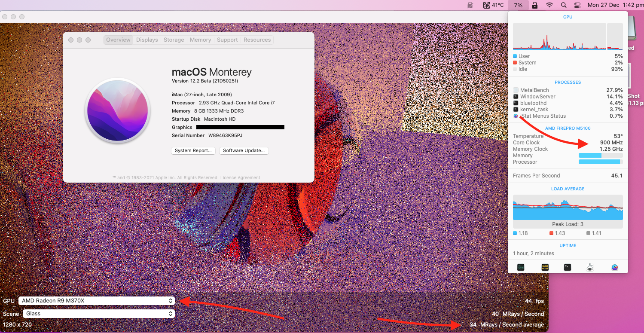This screenshot has height=333, width=644.
Task: Open the Memory tab in About This Mac
Action: (201, 40)
